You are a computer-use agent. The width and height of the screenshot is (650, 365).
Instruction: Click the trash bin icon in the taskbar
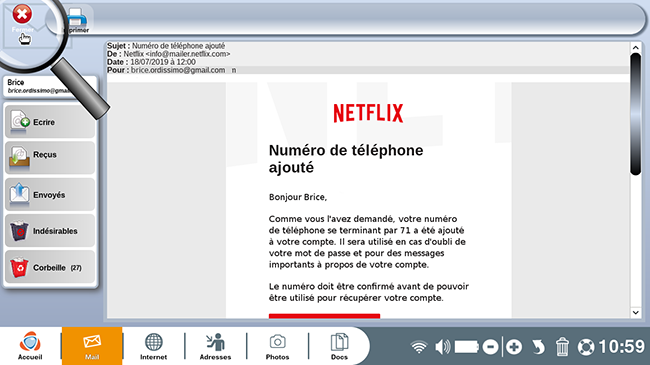pyautogui.click(x=562, y=347)
